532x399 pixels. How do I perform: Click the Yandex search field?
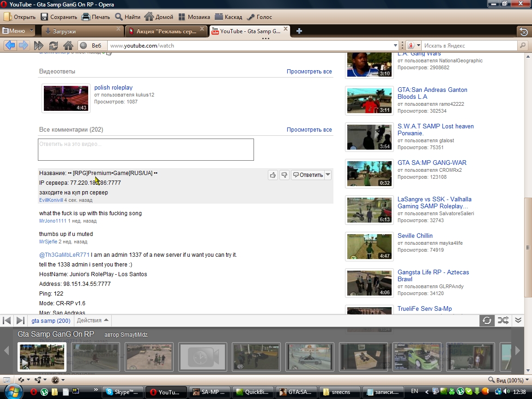(470, 45)
